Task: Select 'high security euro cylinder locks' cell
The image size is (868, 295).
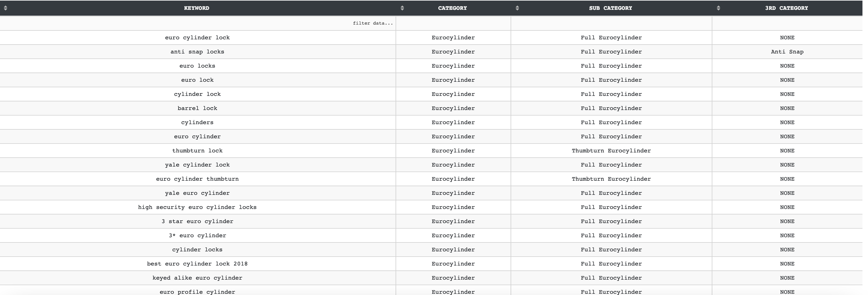Action: [x=197, y=207]
